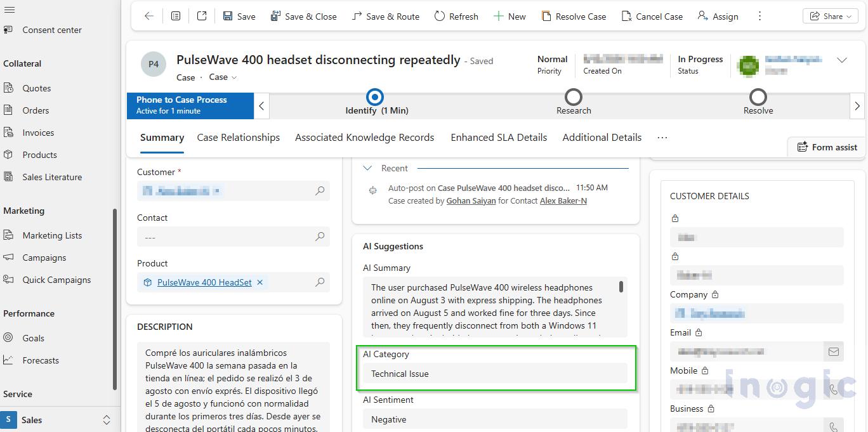Open the Case form selector dropdown

(223, 77)
